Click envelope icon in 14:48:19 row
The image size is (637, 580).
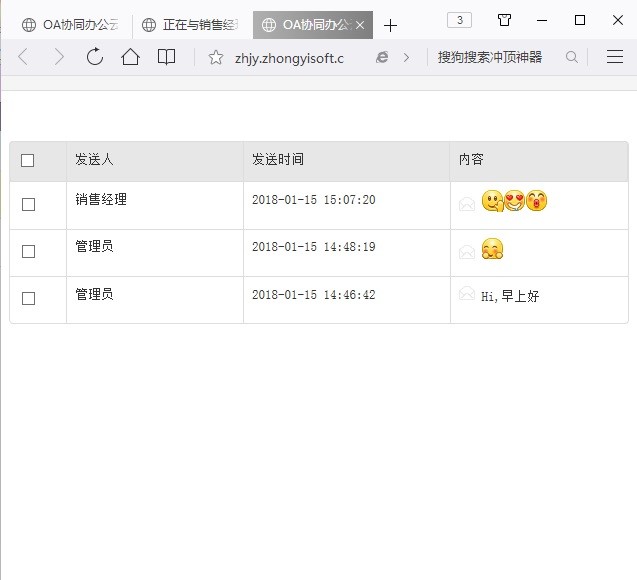point(467,252)
